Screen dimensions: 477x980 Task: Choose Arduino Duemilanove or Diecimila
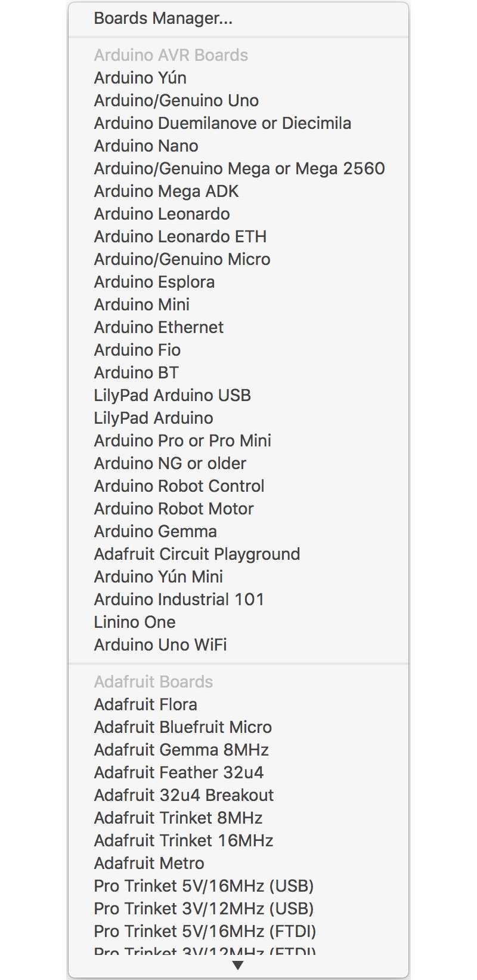point(222,123)
